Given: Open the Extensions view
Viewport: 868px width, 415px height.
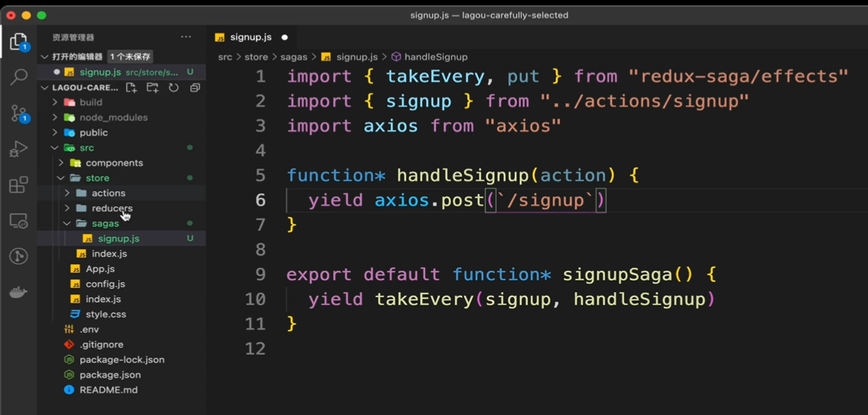Looking at the screenshot, I should point(18,185).
